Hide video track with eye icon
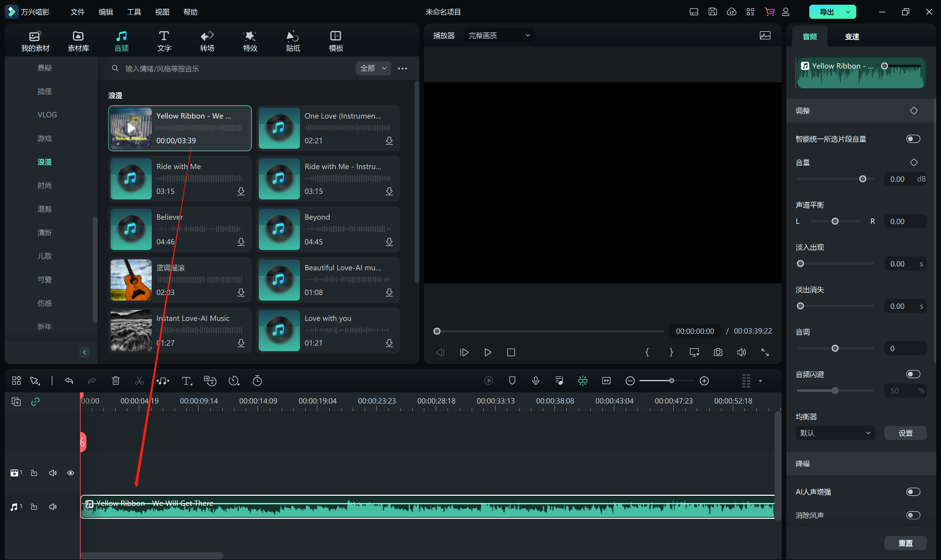 pyautogui.click(x=71, y=473)
